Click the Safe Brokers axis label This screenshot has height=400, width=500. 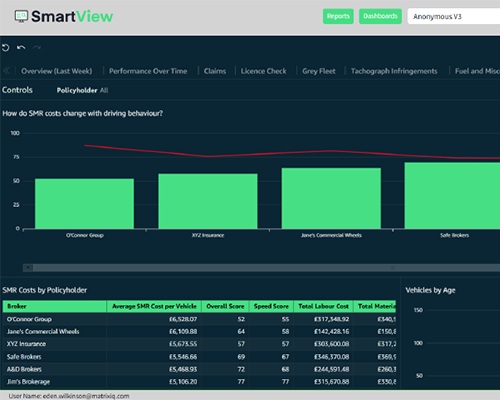click(x=454, y=235)
